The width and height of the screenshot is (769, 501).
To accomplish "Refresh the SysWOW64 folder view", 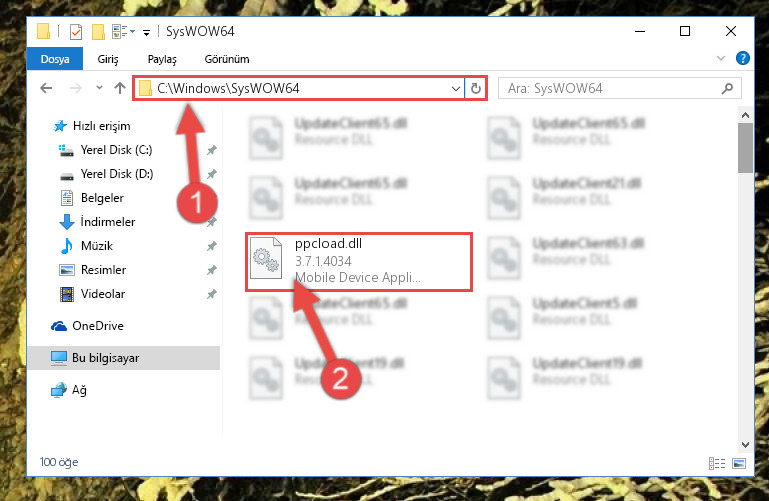I will 476,89.
